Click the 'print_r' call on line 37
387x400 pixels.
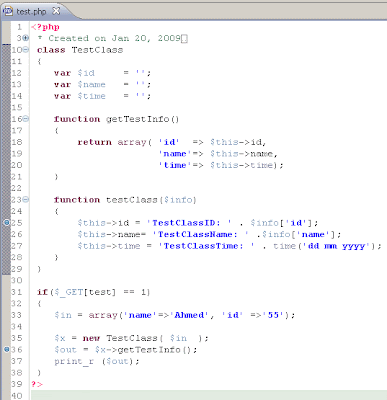[x=74, y=361]
